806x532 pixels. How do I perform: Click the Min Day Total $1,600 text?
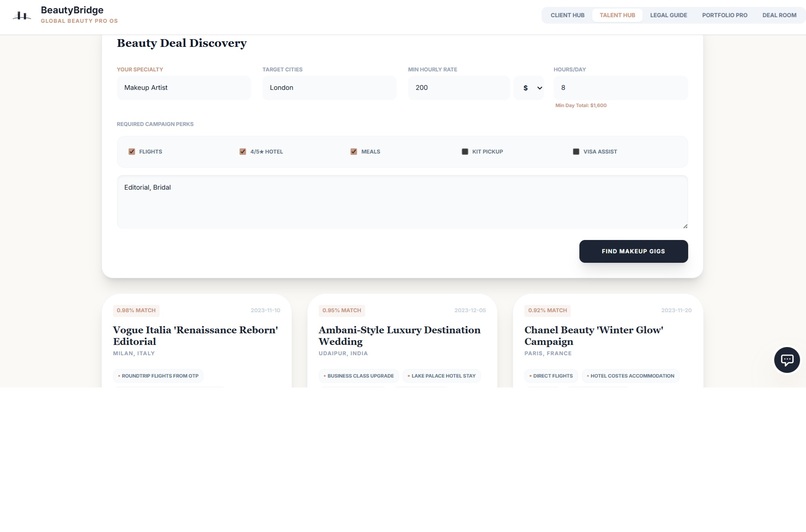(x=581, y=105)
